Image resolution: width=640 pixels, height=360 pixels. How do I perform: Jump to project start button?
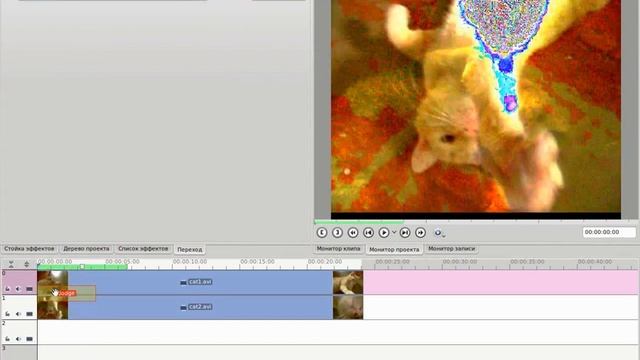(368, 233)
